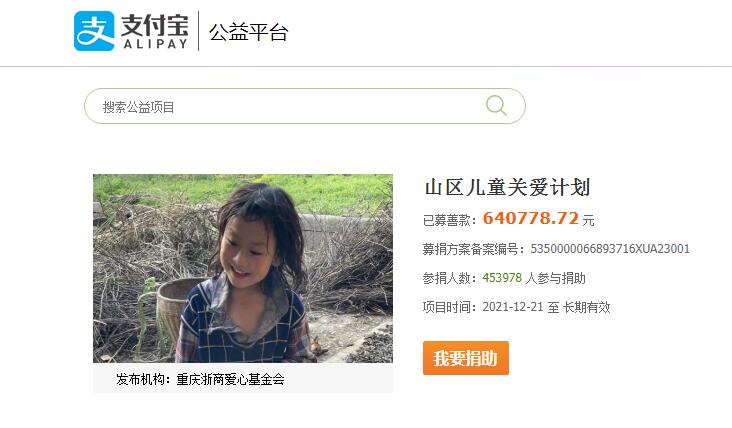Image resolution: width=732 pixels, height=428 pixels.
Task: Focus the 搜索公益项目 search field
Action: tap(305, 106)
